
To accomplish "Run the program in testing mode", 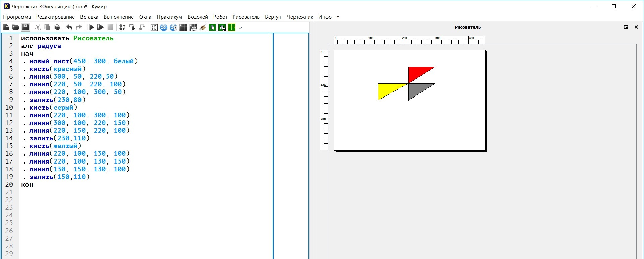I will click(101, 27).
